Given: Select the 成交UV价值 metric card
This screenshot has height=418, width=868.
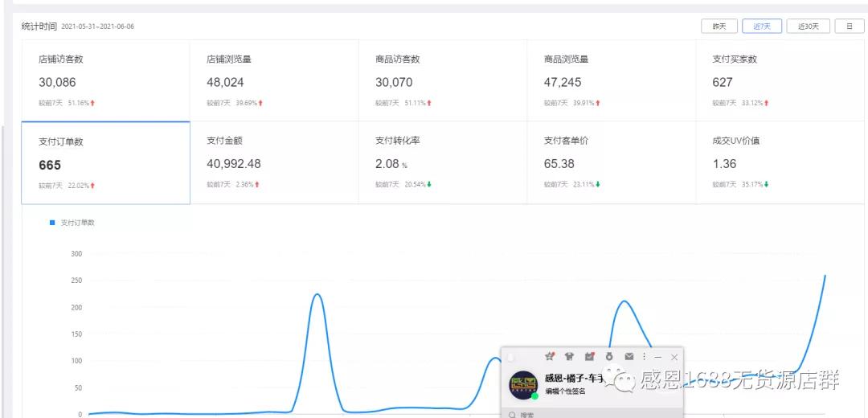Looking at the screenshot, I should (x=780, y=162).
